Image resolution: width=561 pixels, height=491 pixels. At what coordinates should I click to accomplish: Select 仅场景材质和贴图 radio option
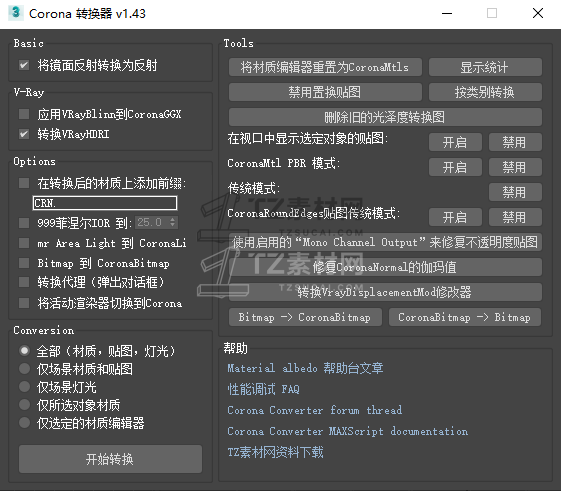(x=24, y=369)
